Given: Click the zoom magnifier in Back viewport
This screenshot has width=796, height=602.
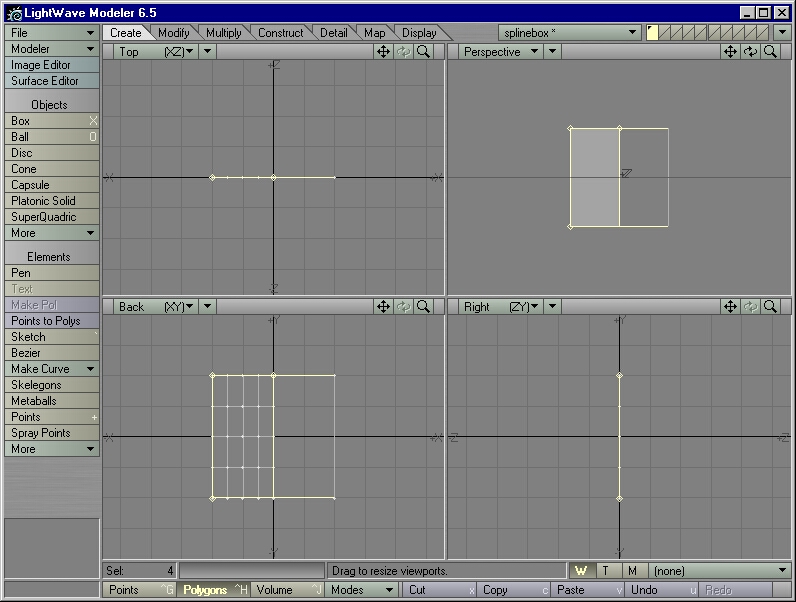Looking at the screenshot, I should [424, 307].
